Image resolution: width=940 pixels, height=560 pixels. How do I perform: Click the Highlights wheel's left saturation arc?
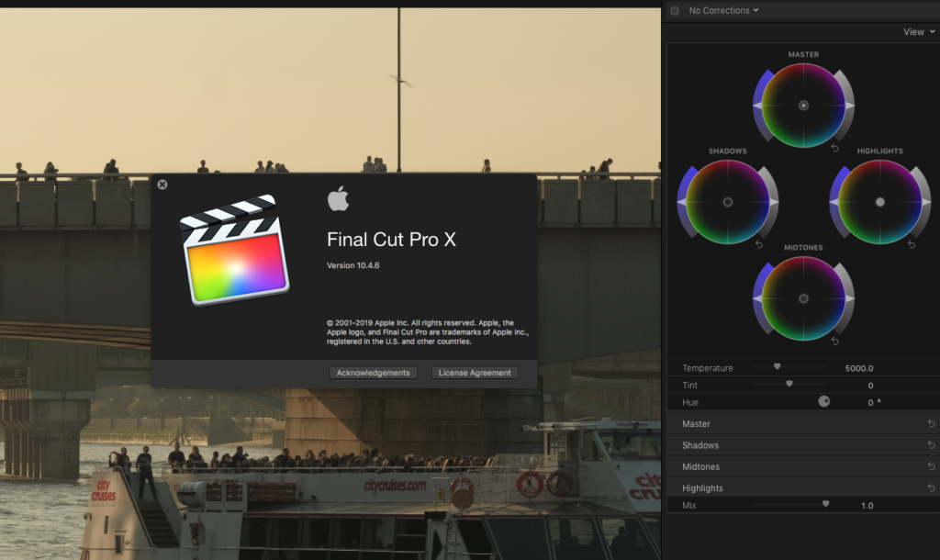point(835,202)
